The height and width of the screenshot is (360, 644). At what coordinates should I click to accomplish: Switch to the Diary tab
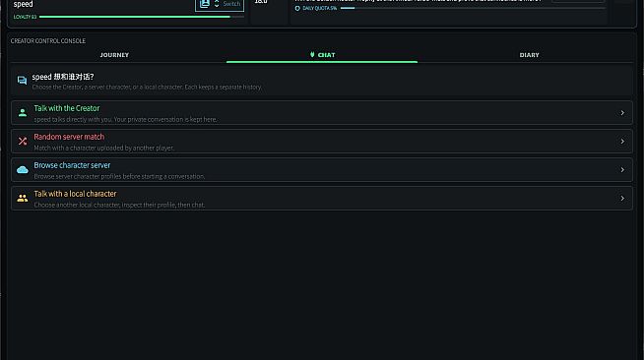click(x=529, y=55)
